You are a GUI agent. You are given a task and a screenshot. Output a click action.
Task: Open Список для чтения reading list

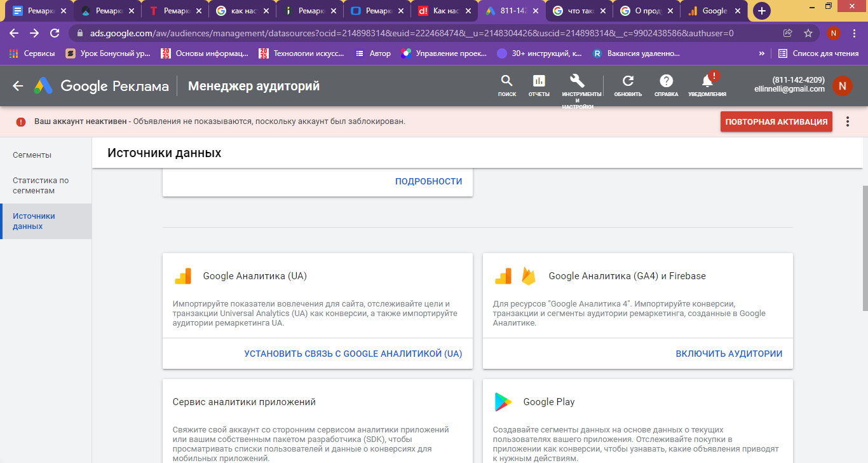[x=818, y=53]
